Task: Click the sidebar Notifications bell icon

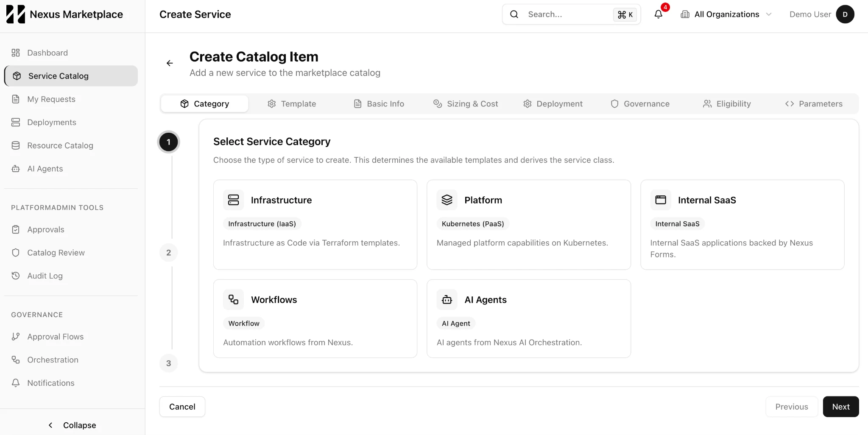Action: (16, 383)
